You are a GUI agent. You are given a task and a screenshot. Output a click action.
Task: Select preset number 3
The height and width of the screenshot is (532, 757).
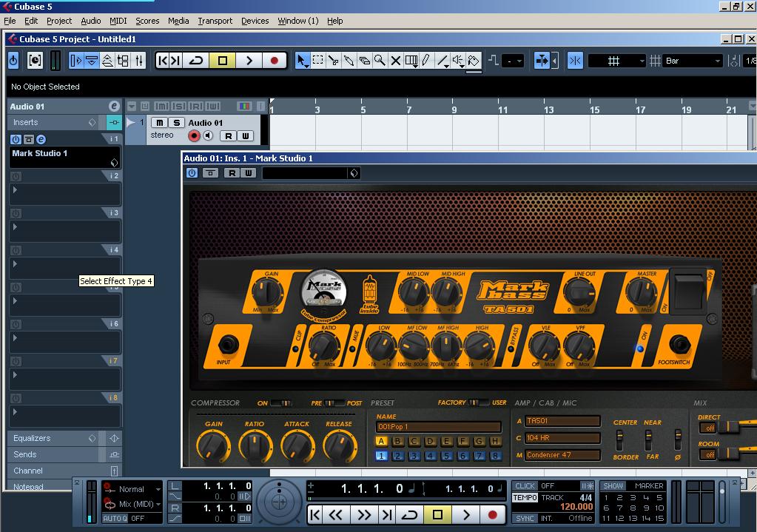[414, 456]
